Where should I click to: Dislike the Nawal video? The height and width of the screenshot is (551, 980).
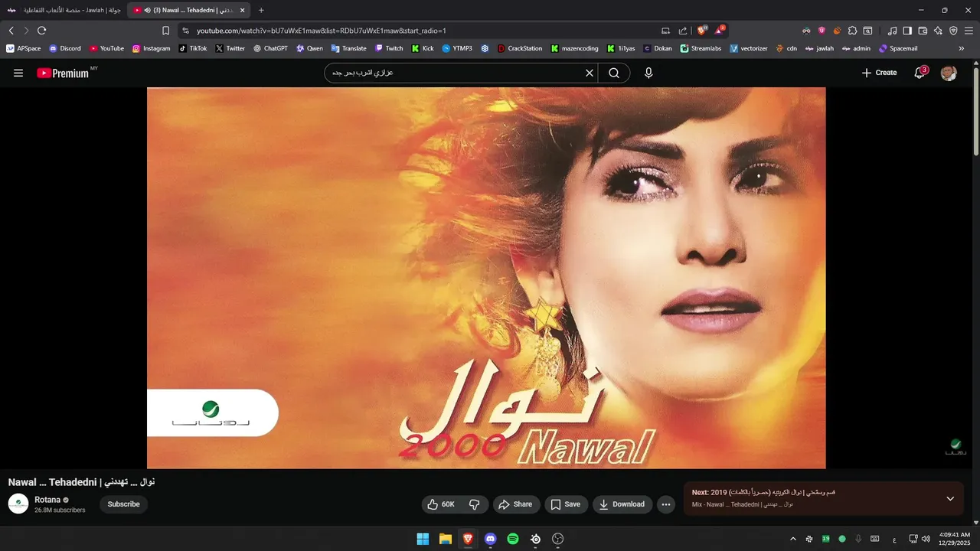click(475, 504)
